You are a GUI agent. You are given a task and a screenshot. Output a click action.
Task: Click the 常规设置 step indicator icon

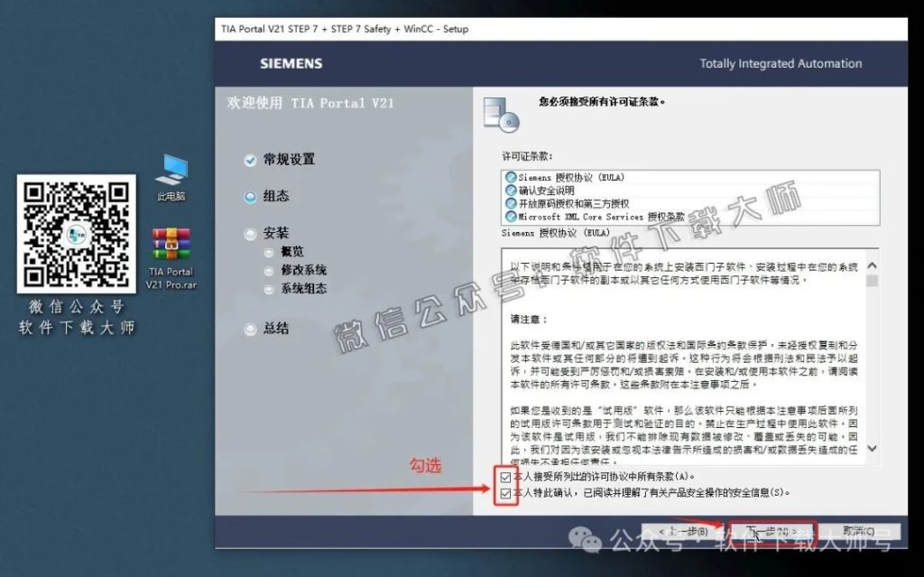(x=250, y=160)
